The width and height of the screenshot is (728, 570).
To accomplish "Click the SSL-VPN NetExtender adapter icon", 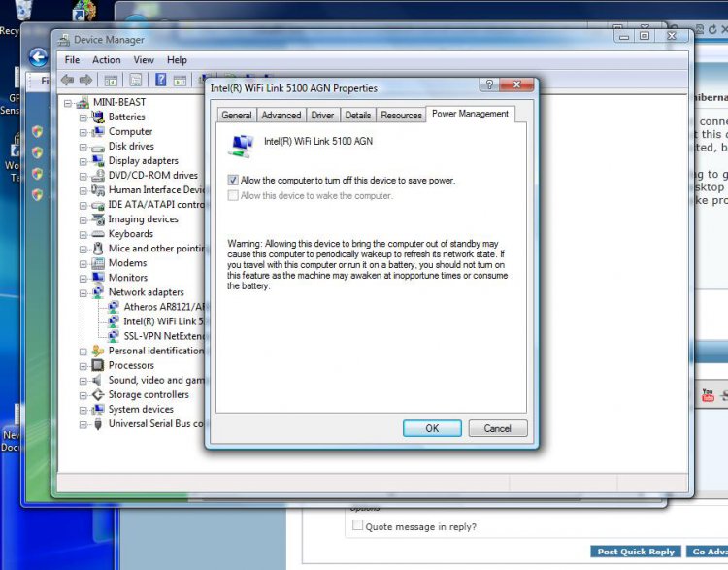I will [x=114, y=336].
